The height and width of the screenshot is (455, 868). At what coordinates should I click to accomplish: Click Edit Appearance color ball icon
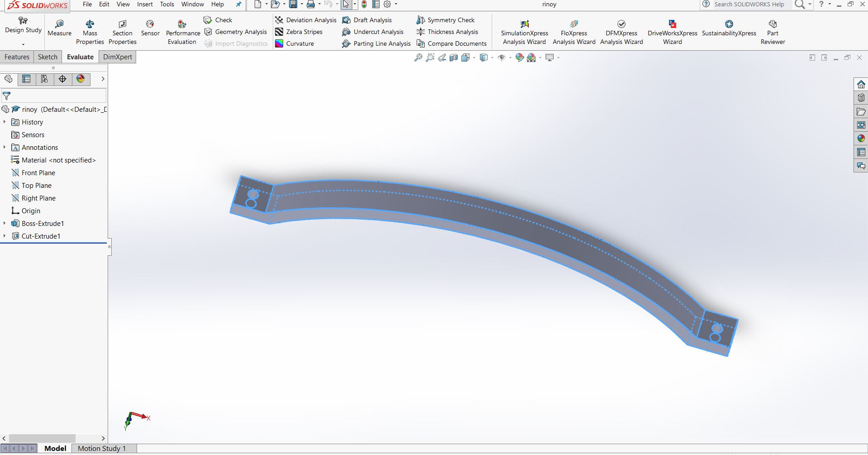[x=519, y=57]
